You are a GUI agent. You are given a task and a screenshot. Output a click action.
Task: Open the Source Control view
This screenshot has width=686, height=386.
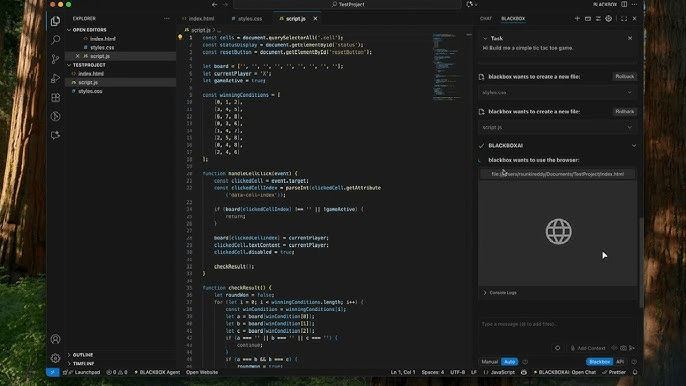[56, 59]
